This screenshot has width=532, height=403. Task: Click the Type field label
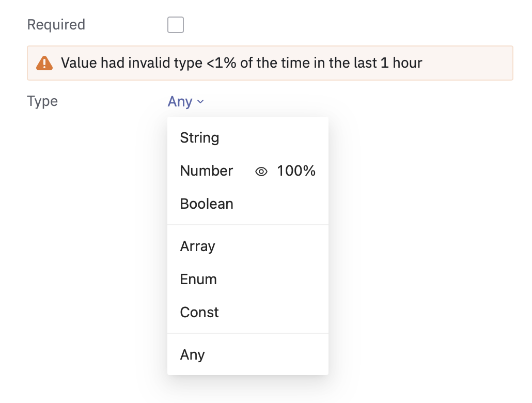click(x=42, y=101)
